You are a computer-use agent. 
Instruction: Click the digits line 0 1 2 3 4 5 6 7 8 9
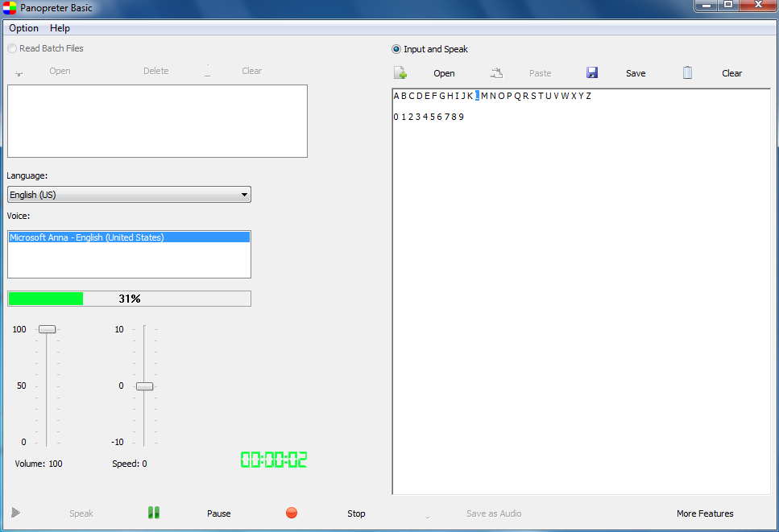coord(429,117)
